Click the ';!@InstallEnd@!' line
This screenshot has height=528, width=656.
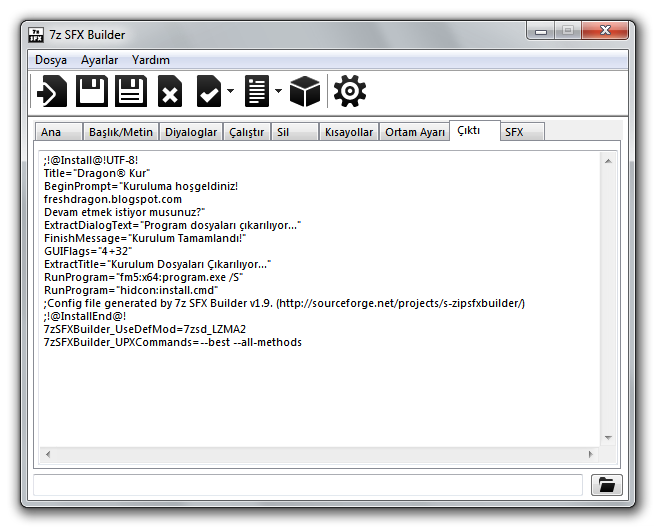(85, 316)
